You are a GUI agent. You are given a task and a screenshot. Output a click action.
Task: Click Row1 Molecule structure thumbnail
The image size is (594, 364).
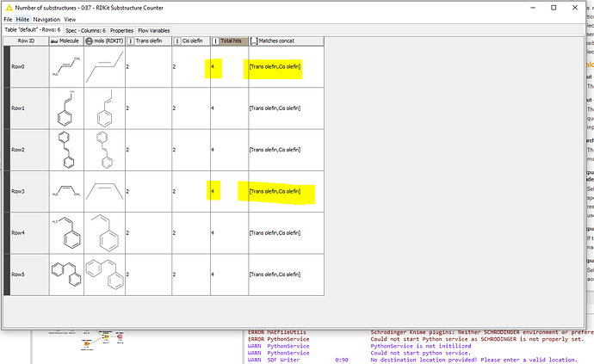pyautogui.click(x=66, y=108)
